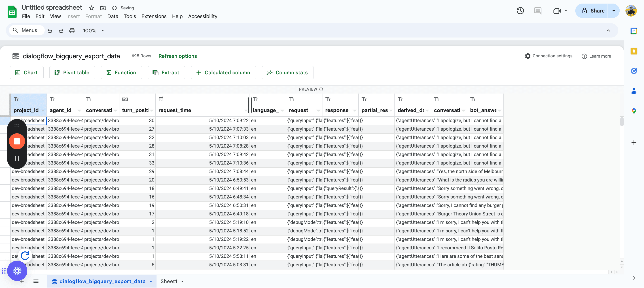
Task: Click the Refresh options link
Action: pyautogui.click(x=178, y=56)
